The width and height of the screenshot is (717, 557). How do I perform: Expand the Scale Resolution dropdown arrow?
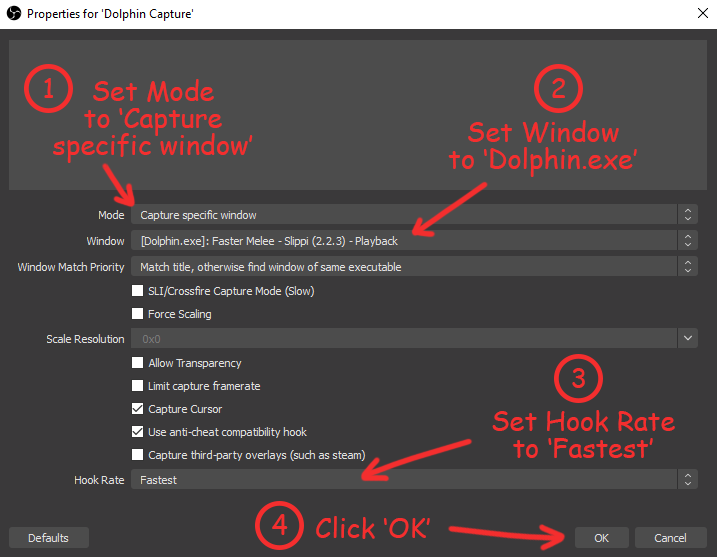pos(688,338)
